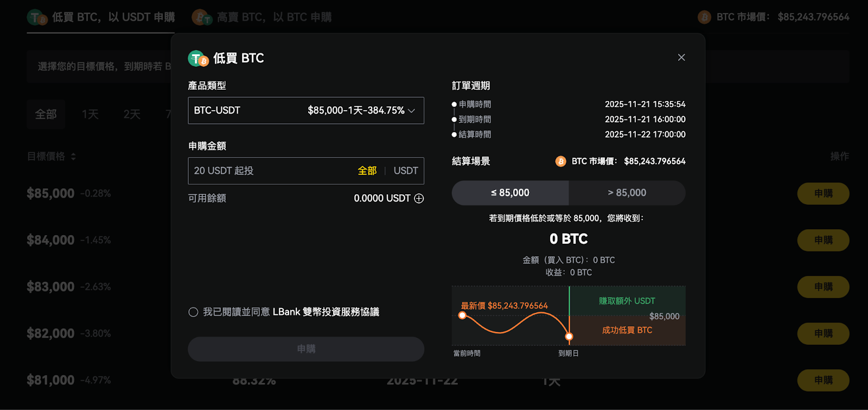Click the plus icon beside 可用餘額 balance

(419, 199)
